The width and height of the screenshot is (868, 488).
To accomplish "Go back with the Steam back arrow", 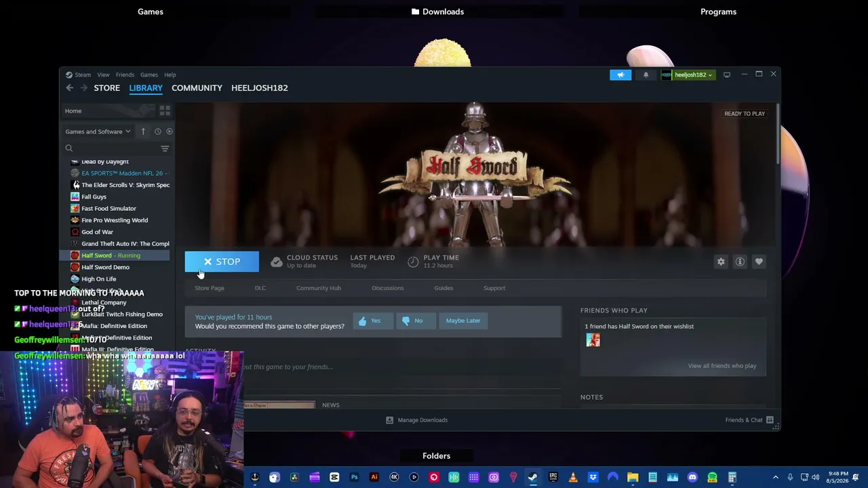I will (x=69, y=88).
